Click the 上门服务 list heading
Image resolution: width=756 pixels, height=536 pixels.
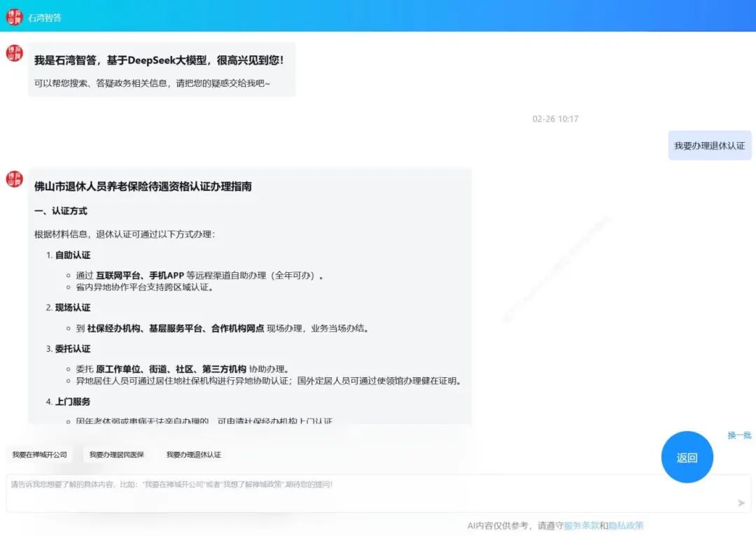click(73, 402)
